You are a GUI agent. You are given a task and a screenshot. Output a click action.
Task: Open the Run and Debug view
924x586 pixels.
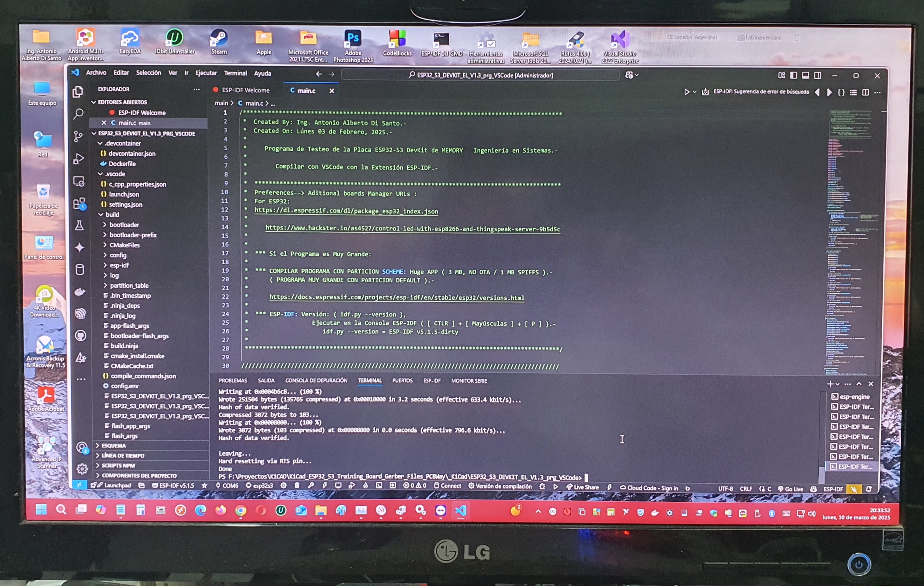point(79,159)
